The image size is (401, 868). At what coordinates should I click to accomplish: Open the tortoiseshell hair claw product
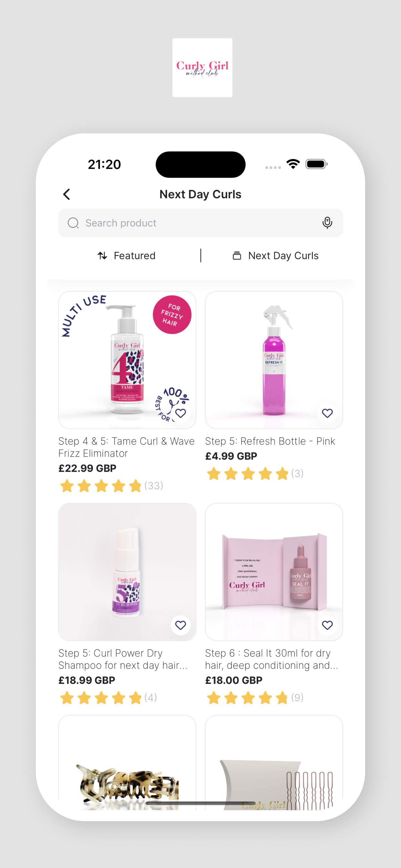point(127,762)
